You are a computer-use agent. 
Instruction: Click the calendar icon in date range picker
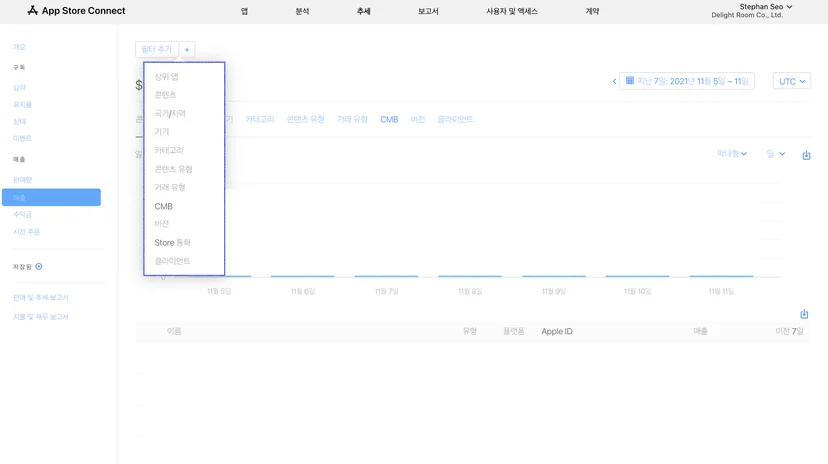pyautogui.click(x=630, y=81)
